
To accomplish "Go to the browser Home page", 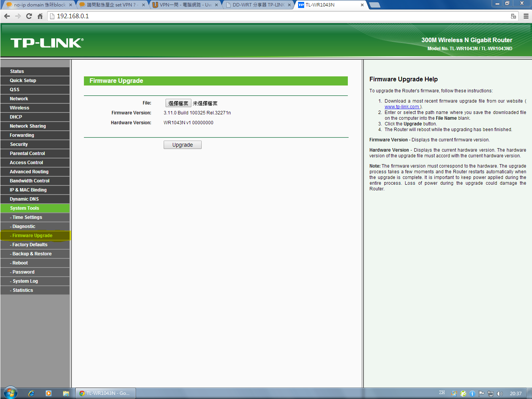I will coord(40,16).
